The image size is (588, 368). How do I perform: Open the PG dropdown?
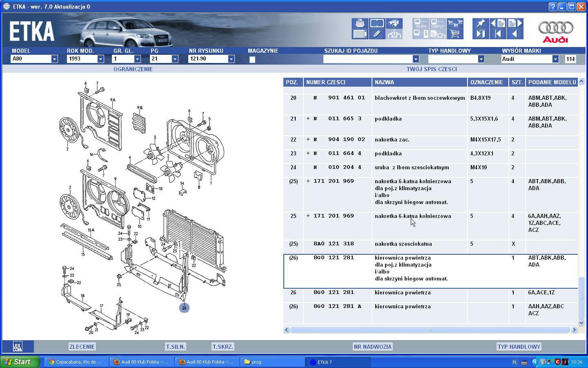point(175,59)
